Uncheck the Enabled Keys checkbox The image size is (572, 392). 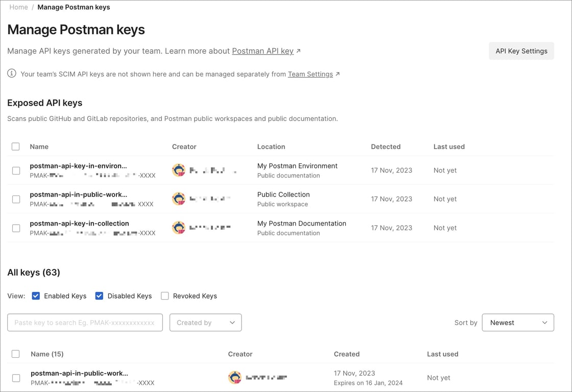[36, 296]
